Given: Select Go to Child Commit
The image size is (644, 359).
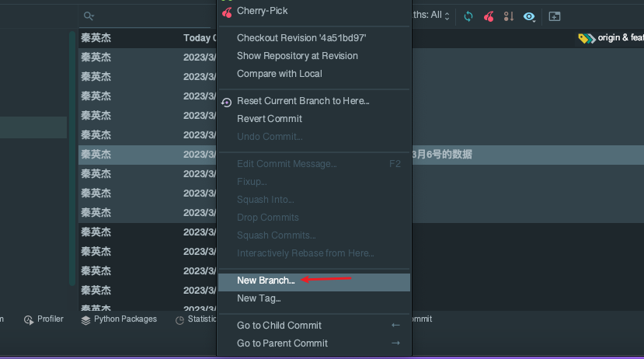Looking at the screenshot, I should click(279, 326).
